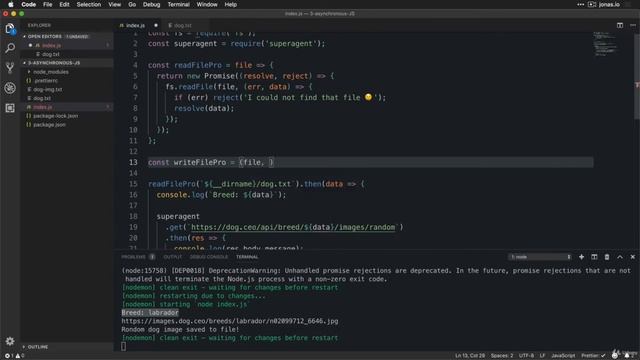This screenshot has width=640, height=360.
Task: Open the Source Control view
Action: [10, 68]
